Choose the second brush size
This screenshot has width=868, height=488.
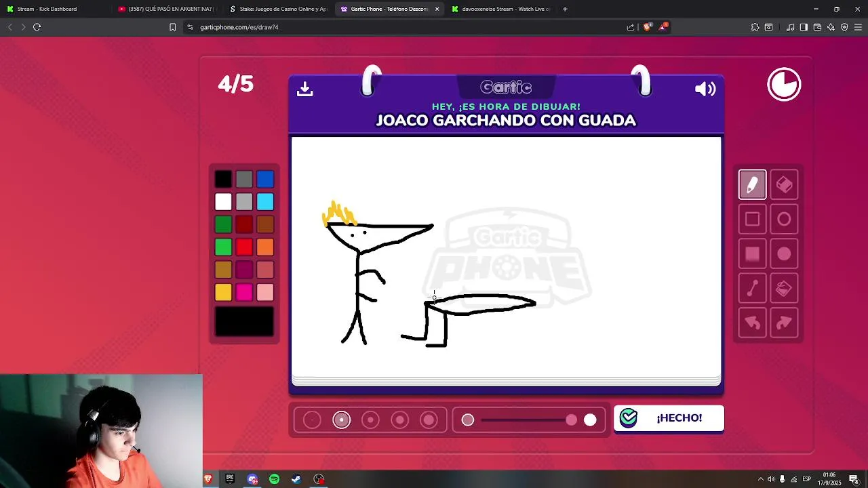[x=341, y=420]
